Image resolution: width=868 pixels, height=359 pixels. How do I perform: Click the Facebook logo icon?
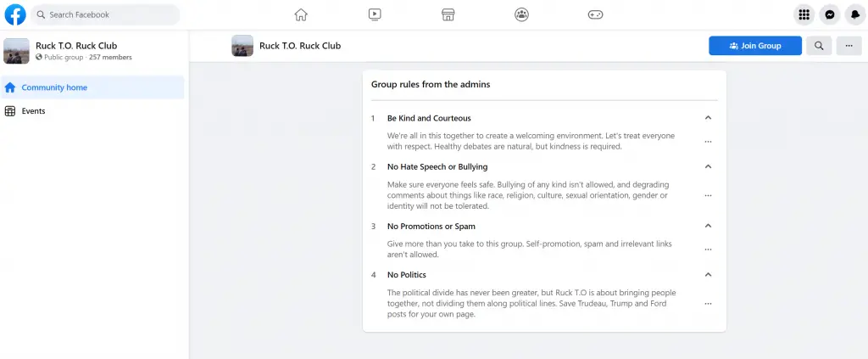point(15,14)
